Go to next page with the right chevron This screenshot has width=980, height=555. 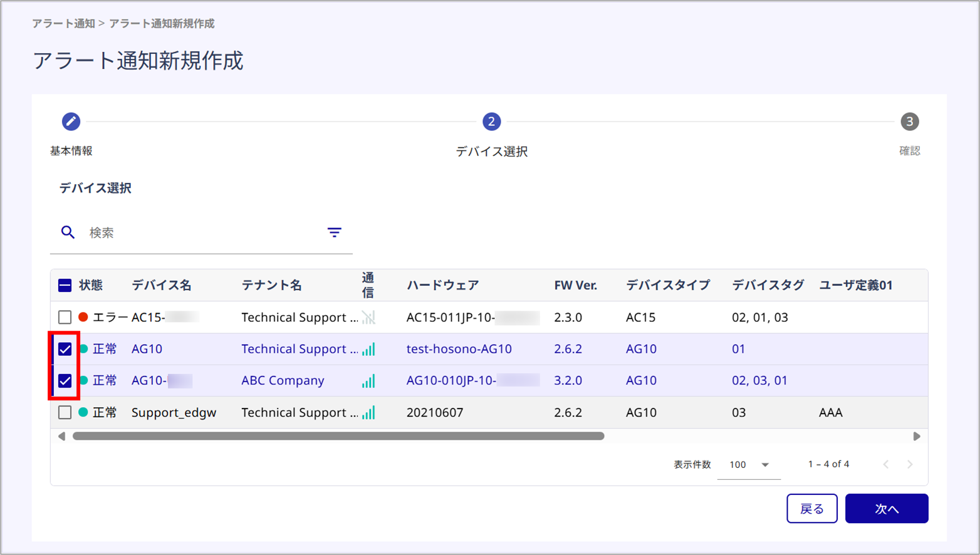click(910, 464)
